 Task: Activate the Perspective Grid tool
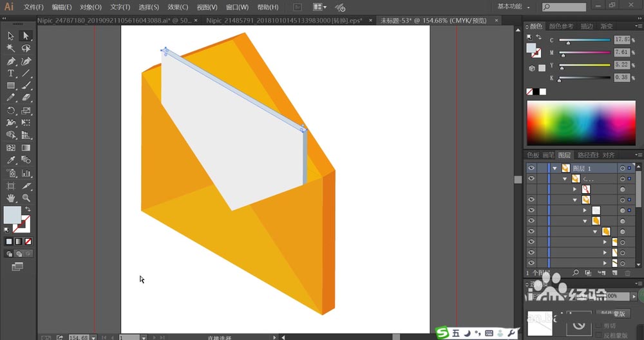point(26,135)
